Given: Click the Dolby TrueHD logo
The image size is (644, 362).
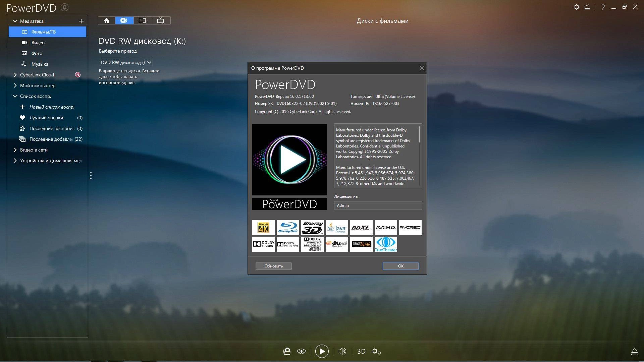Looking at the screenshot, I should pos(263,244).
